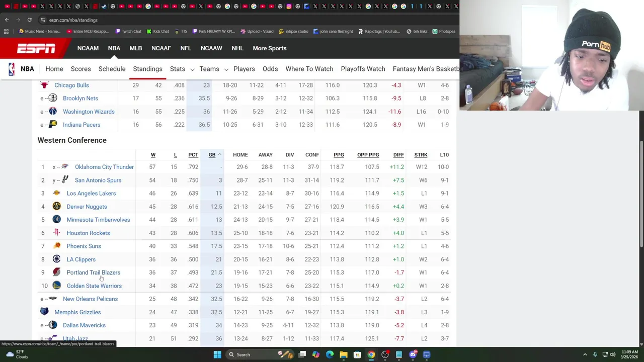Image resolution: width=644 pixels, height=362 pixels.
Task: Open File Explorer from the taskbar
Action: [344, 354]
